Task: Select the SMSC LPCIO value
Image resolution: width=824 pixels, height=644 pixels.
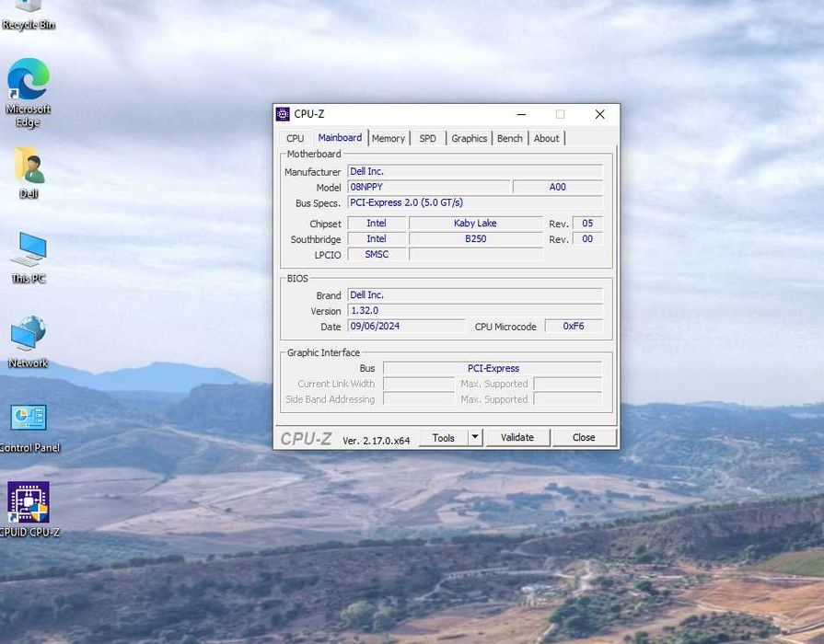Action: pyautogui.click(x=377, y=254)
